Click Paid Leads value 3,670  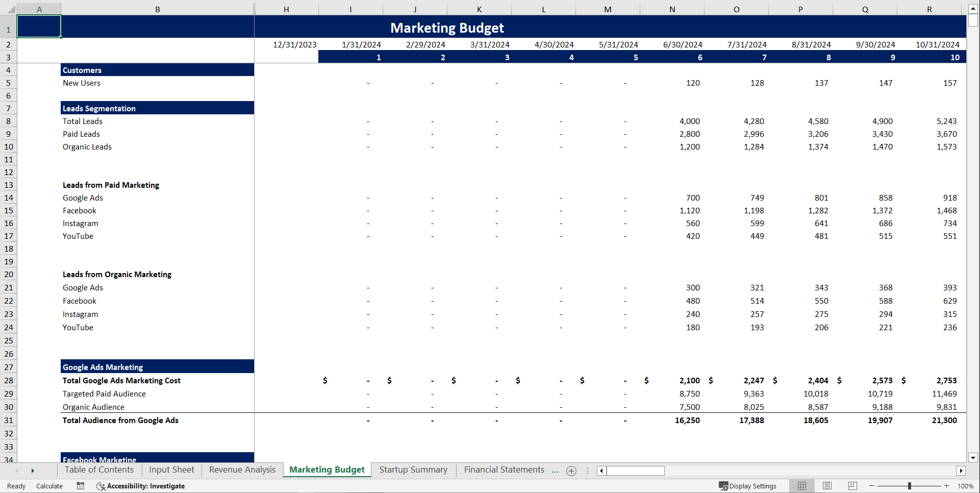tap(946, 134)
